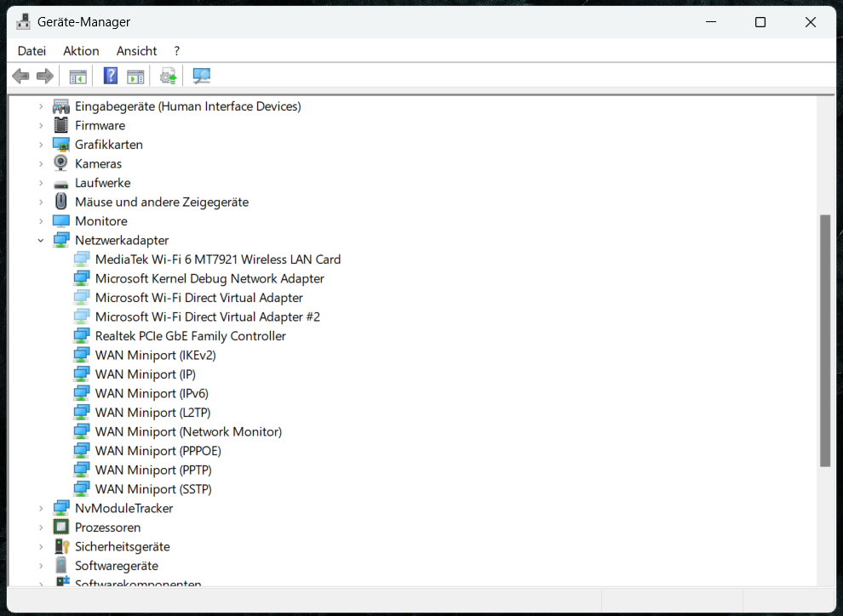This screenshot has height=616, width=843.
Task: Select WAN Miniport (L2TP)
Action: [152, 413]
